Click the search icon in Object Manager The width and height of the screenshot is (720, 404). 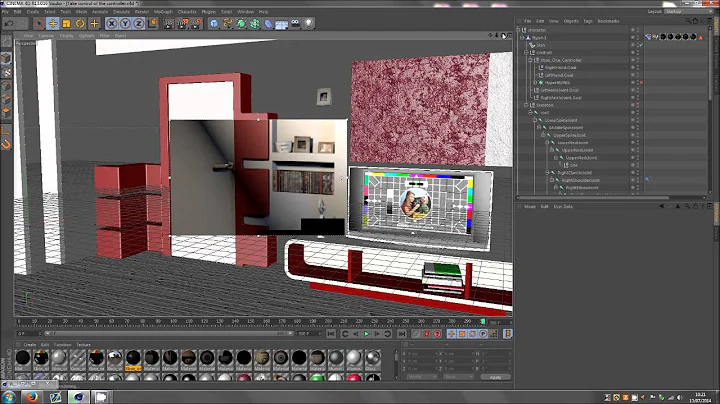(x=688, y=21)
